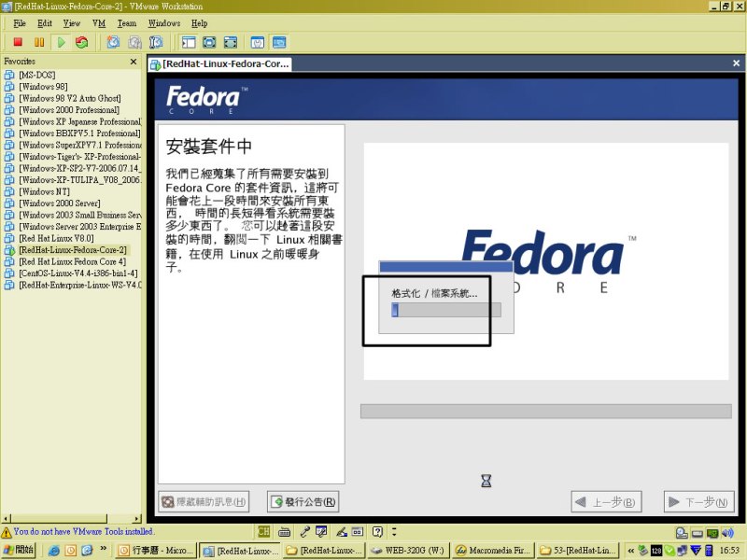Click the VMware sound device status icon

coord(728,533)
